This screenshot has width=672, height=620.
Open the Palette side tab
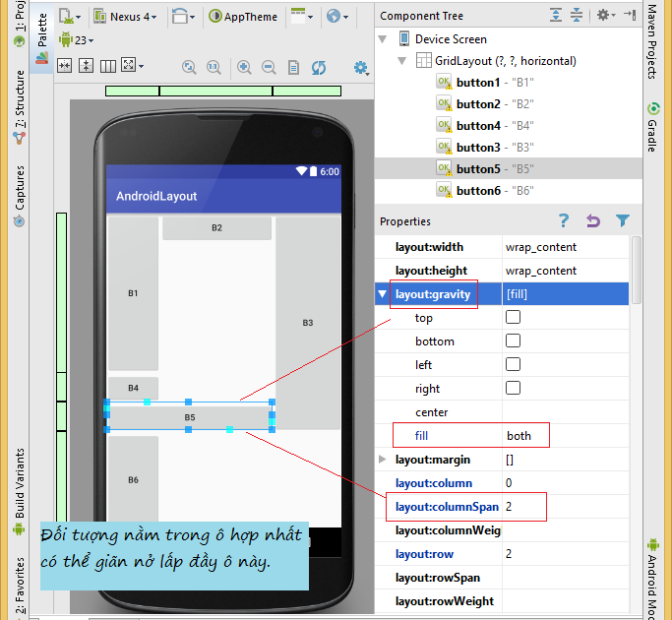(x=41, y=38)
